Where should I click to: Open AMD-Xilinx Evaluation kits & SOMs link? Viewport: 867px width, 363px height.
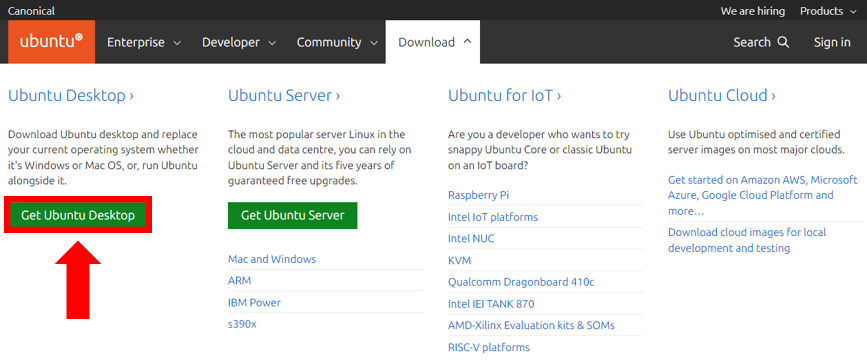tap(531, 325)
